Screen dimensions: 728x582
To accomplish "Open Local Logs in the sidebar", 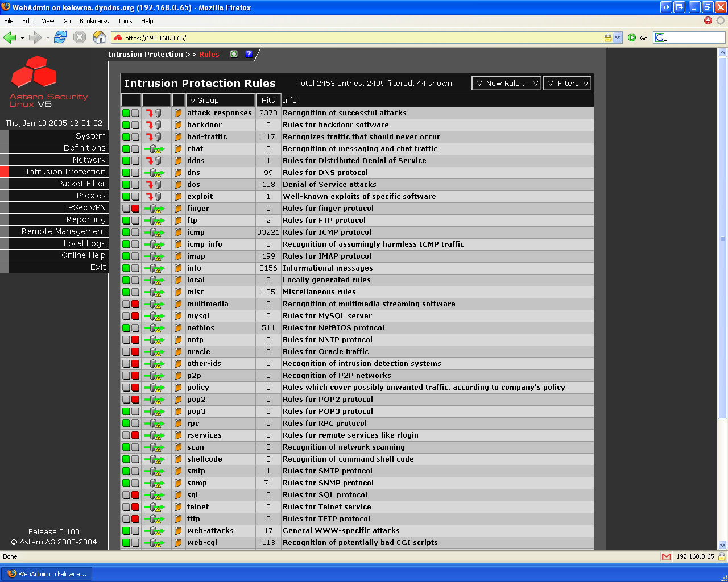I will [84, 243].
